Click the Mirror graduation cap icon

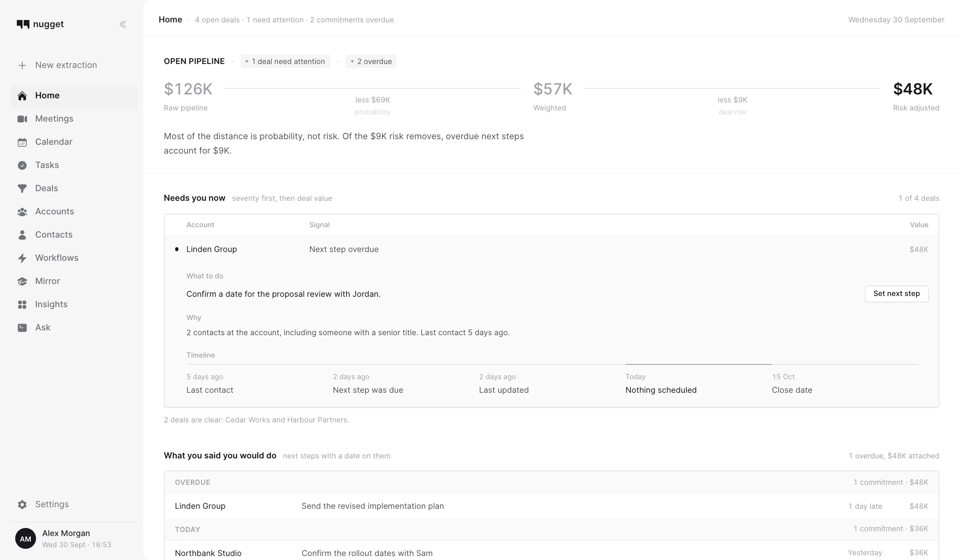[22, 281]
